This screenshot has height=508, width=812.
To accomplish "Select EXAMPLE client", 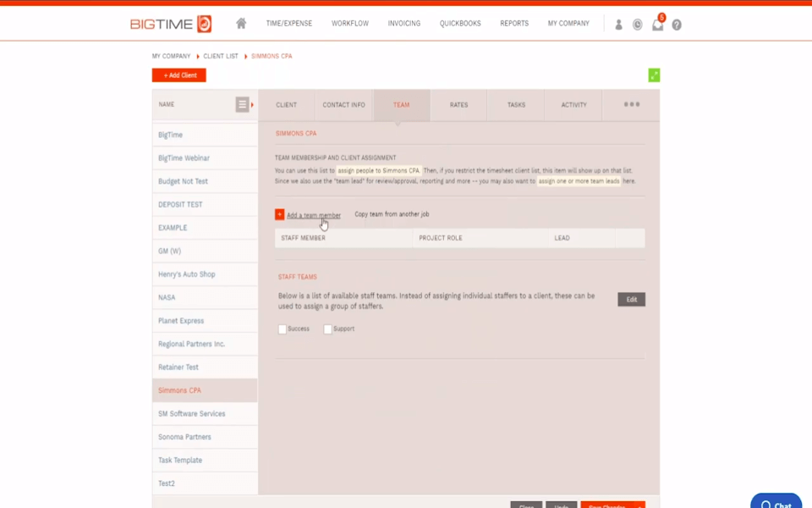I will click(x=205, y=228).
